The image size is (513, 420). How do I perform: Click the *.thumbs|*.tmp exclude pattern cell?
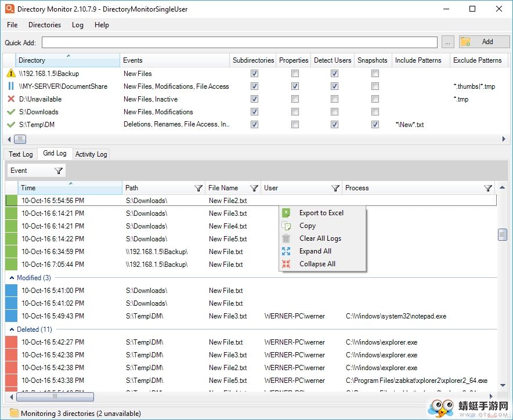pos(474,86)
